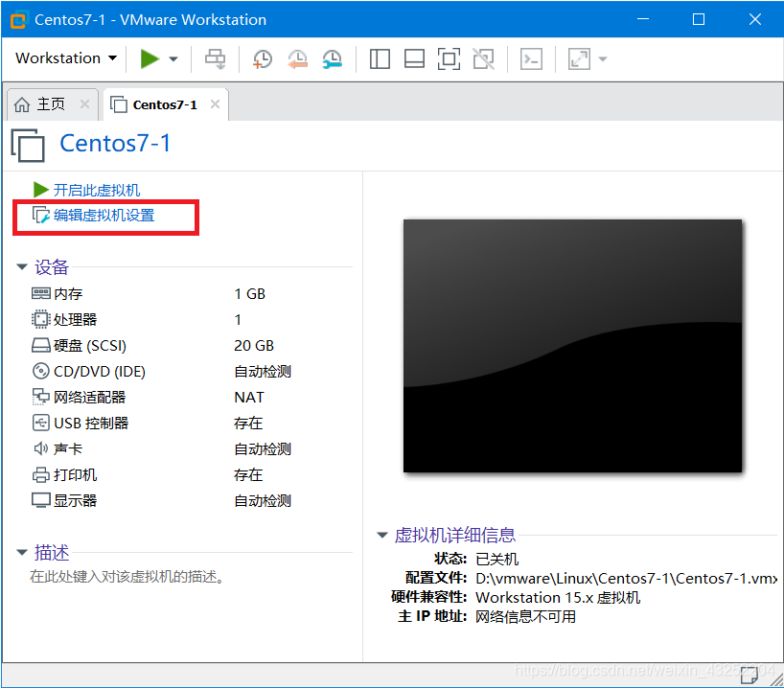
Task: Click the processor chip icon
Action: pyautogui.click(x=40, y=319)
